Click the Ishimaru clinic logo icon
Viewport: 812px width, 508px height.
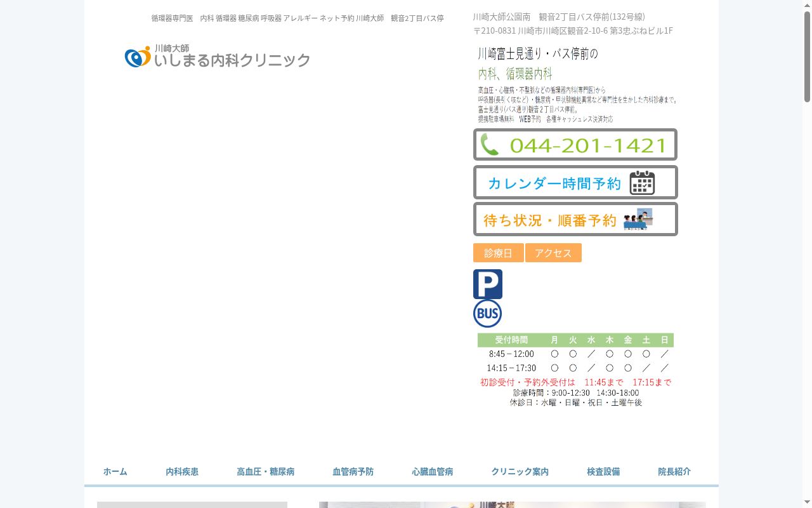[x=138, y=57]
